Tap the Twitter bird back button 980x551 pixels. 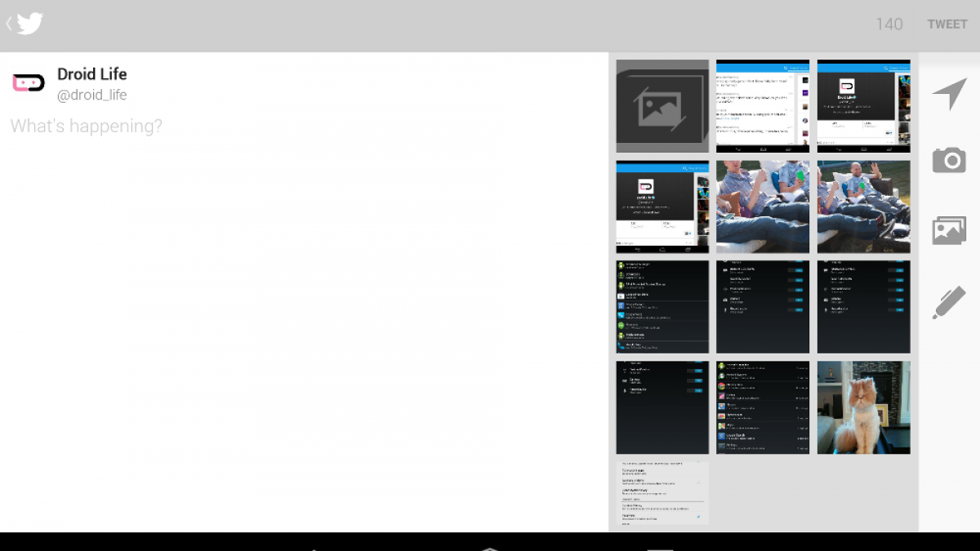click(24, 24)
